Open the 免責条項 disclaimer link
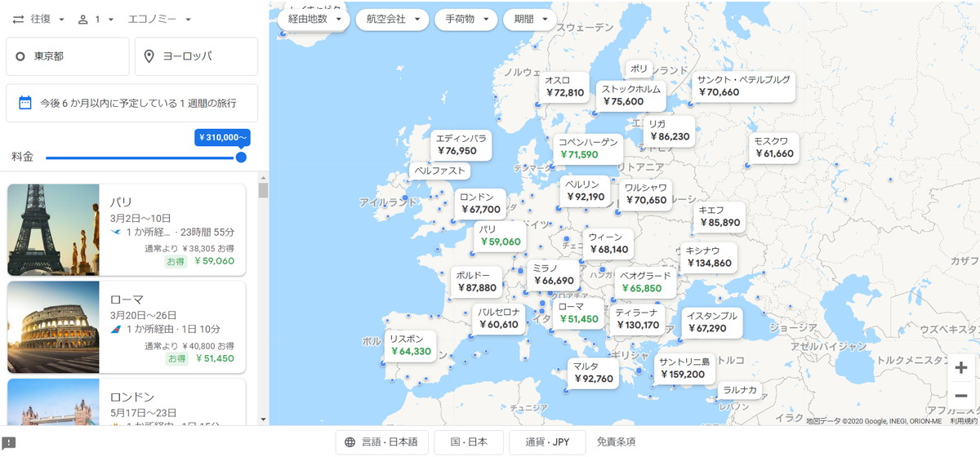980x457 pixels. click(x=617, y=441)
